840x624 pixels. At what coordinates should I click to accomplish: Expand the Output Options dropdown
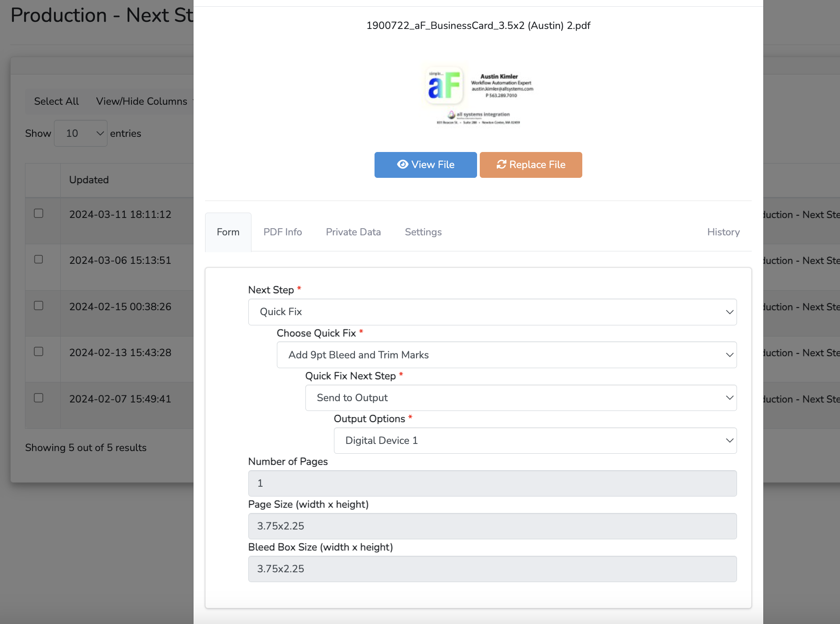[535, 440]
